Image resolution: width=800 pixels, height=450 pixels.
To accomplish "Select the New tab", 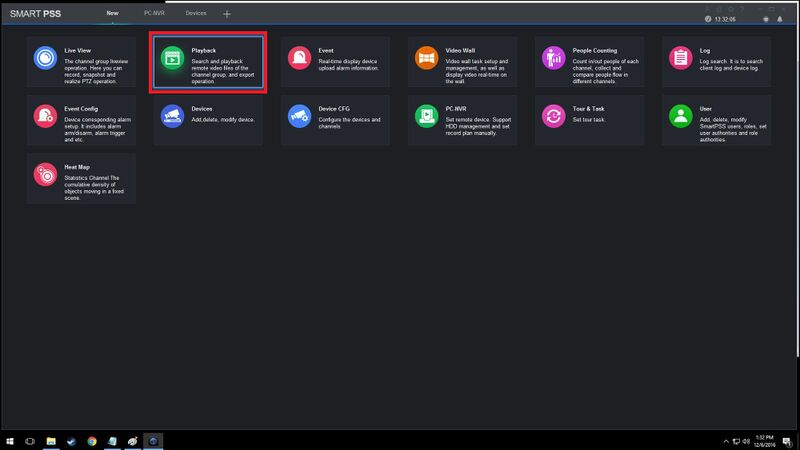I will pos(112,14).
